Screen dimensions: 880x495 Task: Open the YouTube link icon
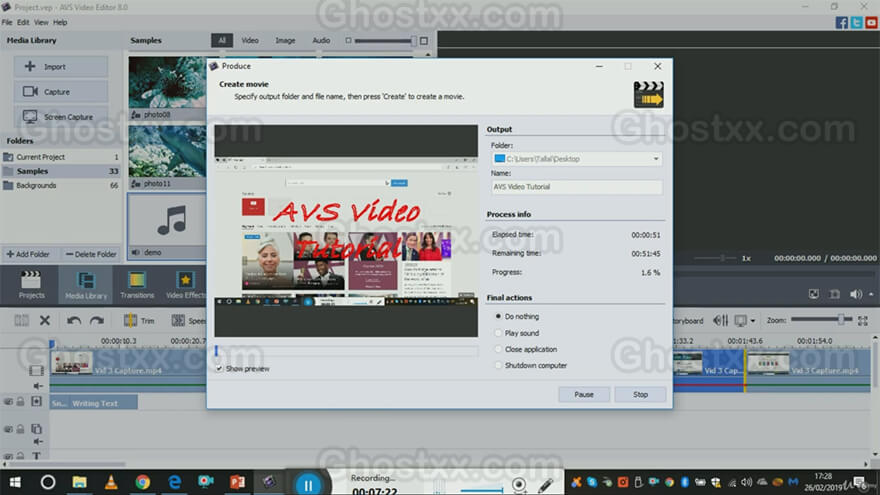tap(871, 22)
